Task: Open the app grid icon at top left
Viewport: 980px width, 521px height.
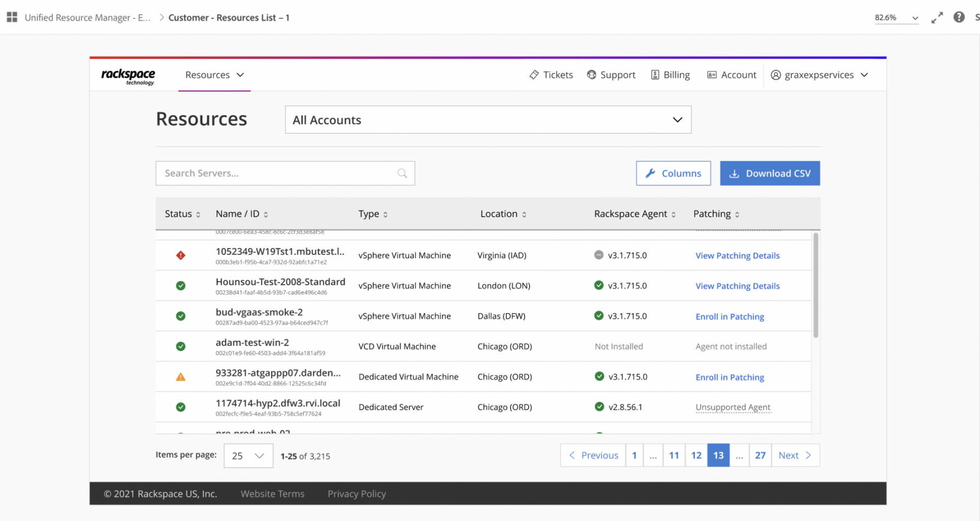Action: pos(12,18)
